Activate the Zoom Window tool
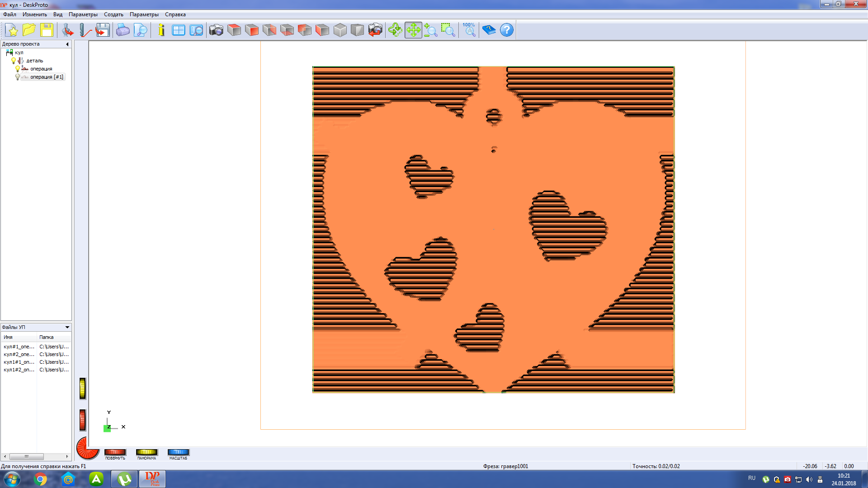This screenshot has width=868, height=488. [x=448, y=30]
